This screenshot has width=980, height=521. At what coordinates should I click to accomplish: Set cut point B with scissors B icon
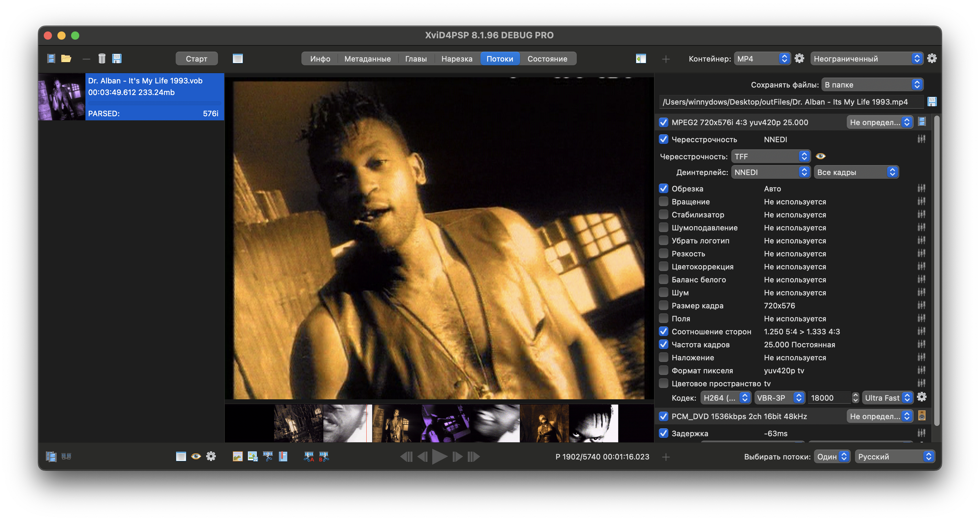pos(324,456)
